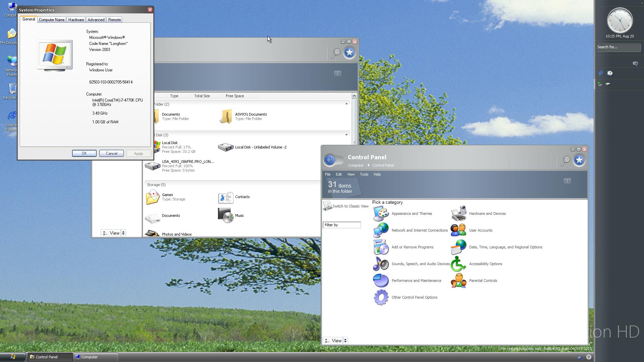This screenshot has width=644, height=362.
Task: Switch to the Hardware tab
Action: coord(76,20)
